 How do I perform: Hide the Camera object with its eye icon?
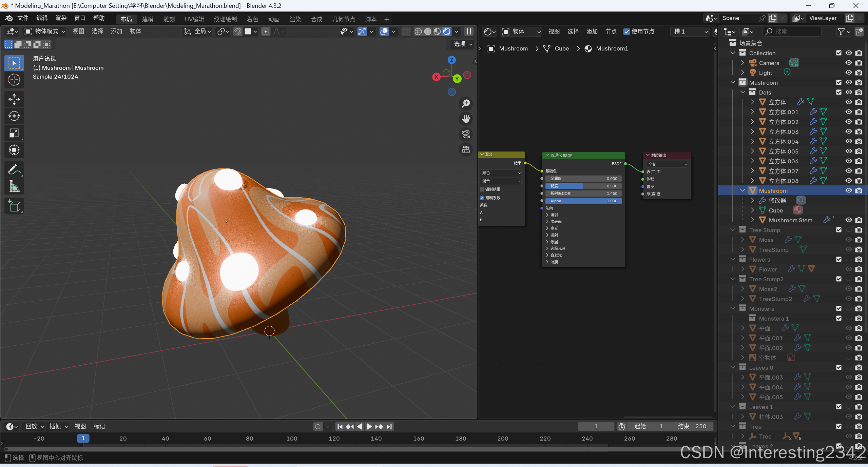848,63
